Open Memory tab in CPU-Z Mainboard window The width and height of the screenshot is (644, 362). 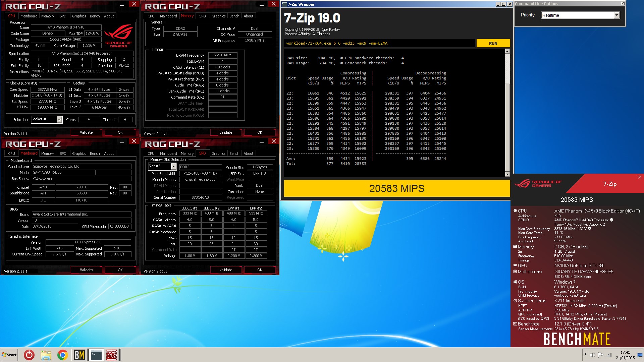point(48,154)
